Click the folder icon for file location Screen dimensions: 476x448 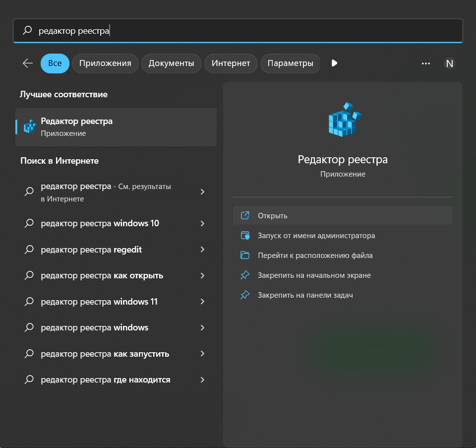pos(245,256)
